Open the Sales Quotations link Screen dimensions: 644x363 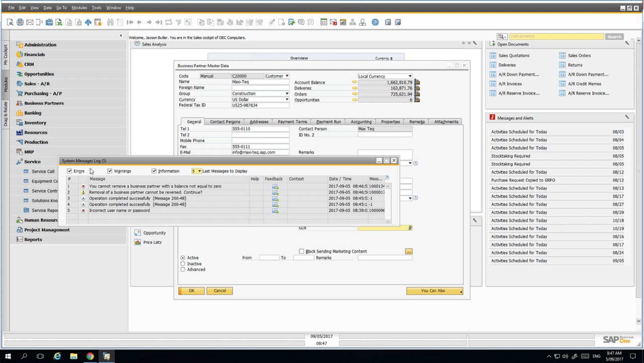point(514,55)
